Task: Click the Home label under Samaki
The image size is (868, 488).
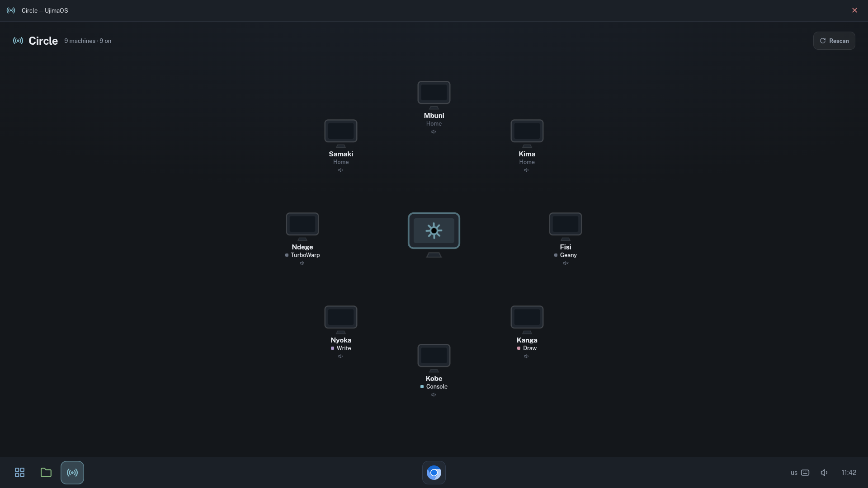Action: coord(340,162)
